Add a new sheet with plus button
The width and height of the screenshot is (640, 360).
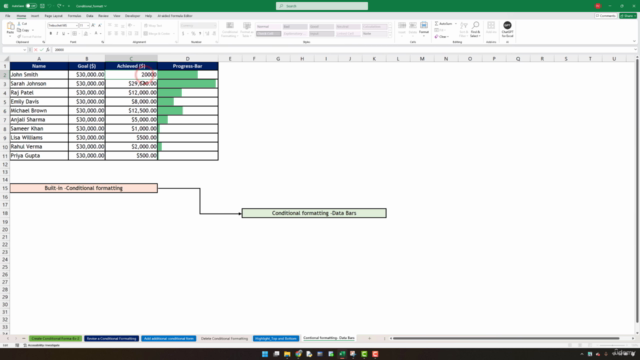369,338
